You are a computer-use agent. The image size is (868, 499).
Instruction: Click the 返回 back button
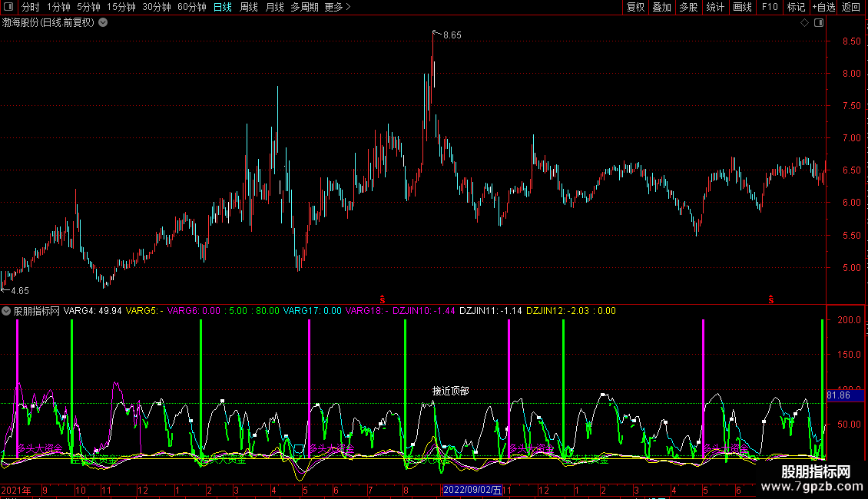click(x=851, y=8)
